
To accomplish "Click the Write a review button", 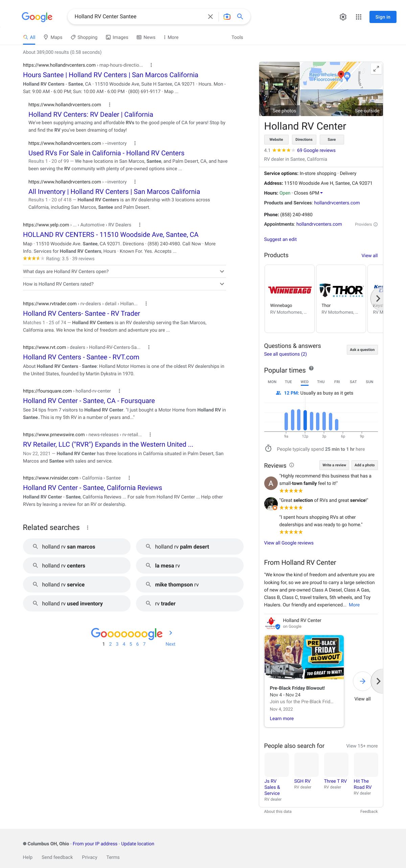I will 334,465.
